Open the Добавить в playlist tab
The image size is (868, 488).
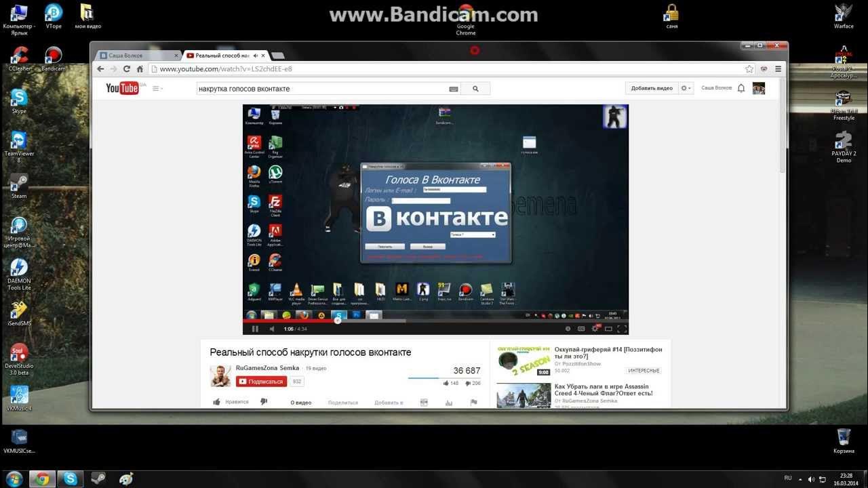pos(389,403)
